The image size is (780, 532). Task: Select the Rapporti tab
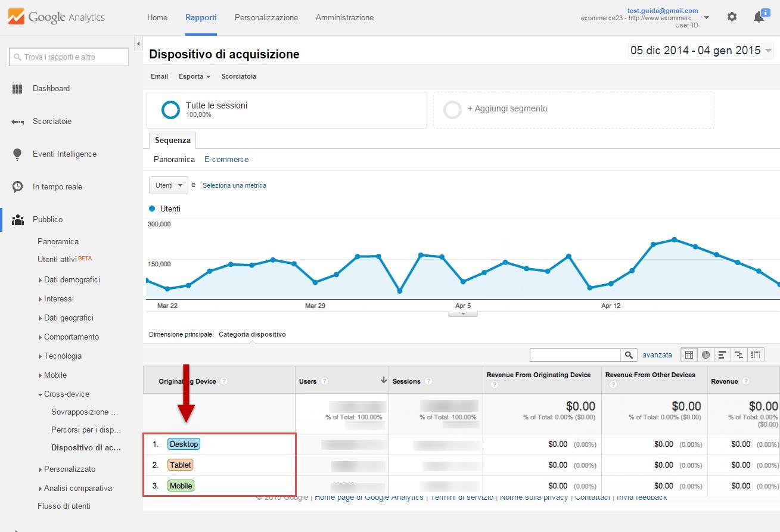click(x=201, y=17)
